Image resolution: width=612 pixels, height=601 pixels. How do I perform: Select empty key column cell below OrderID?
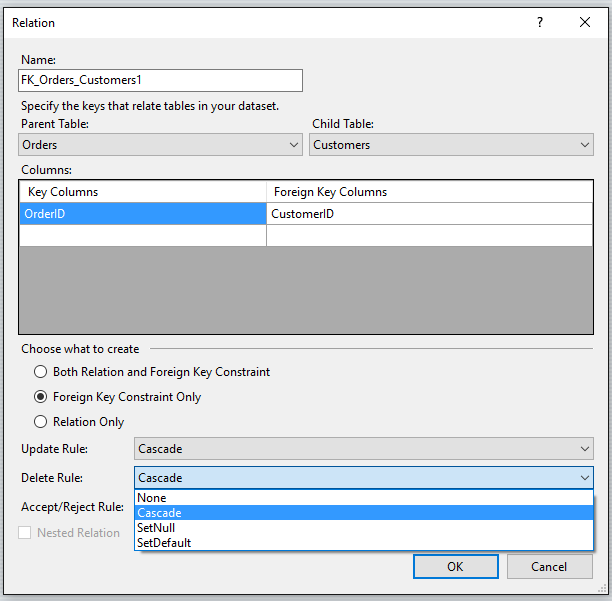point(143,235)
